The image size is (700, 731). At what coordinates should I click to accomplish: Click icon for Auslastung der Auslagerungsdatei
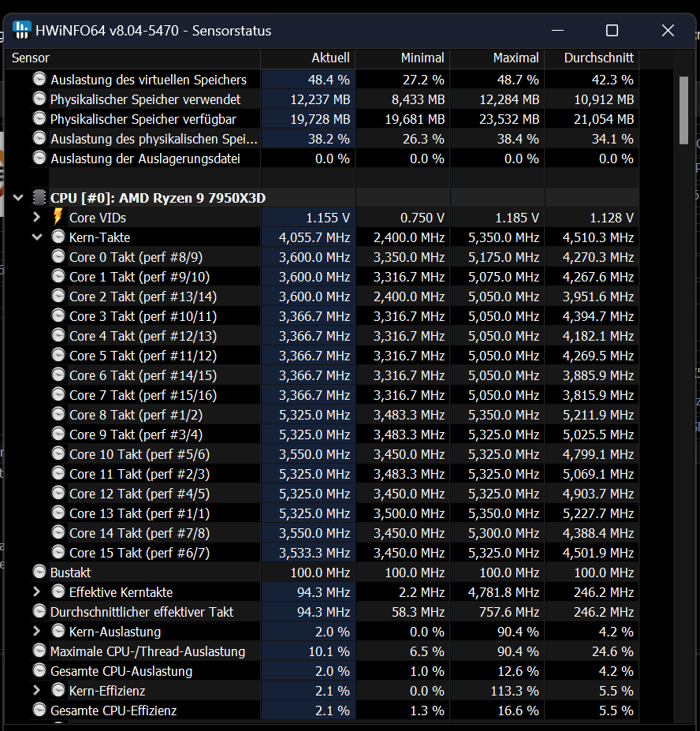[x=39, y=158]
